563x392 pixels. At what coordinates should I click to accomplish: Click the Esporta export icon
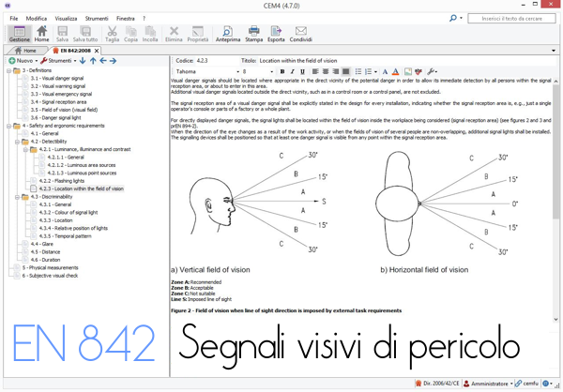pyautogui.click(x=276, y=35)
